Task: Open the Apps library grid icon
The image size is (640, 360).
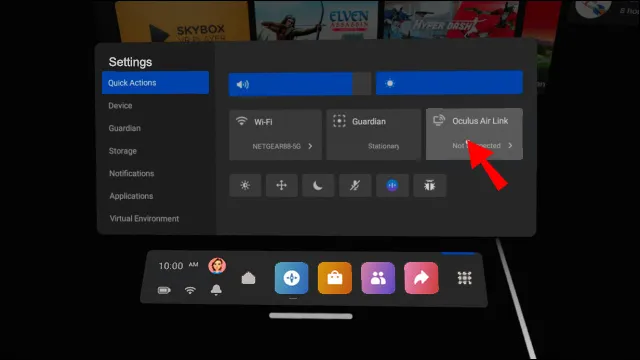Action: point(464,278)
